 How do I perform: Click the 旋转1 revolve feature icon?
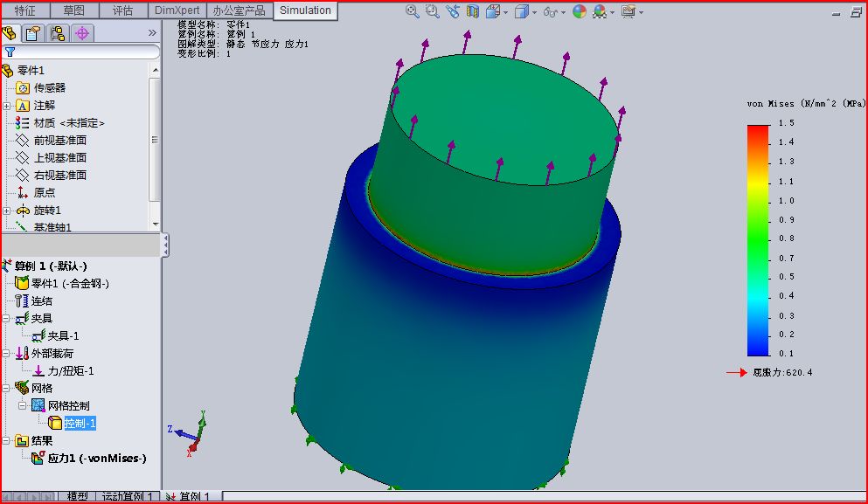23,211
